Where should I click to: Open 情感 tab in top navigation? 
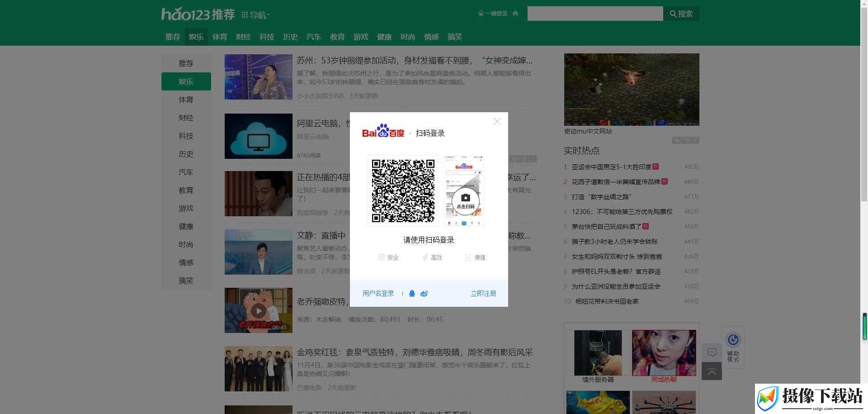pos(431,37)
